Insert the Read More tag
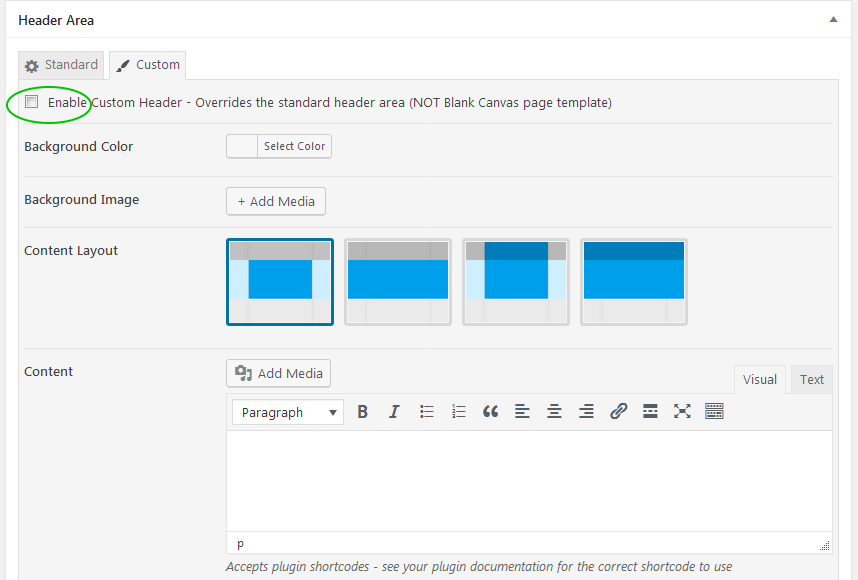858x580 pixels. click(x=650, y=411)
